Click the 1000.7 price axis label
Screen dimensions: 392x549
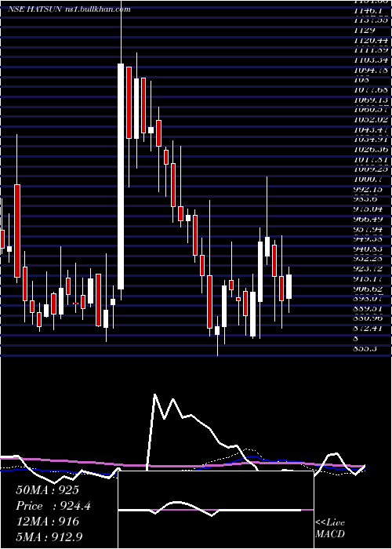point(367,180)
